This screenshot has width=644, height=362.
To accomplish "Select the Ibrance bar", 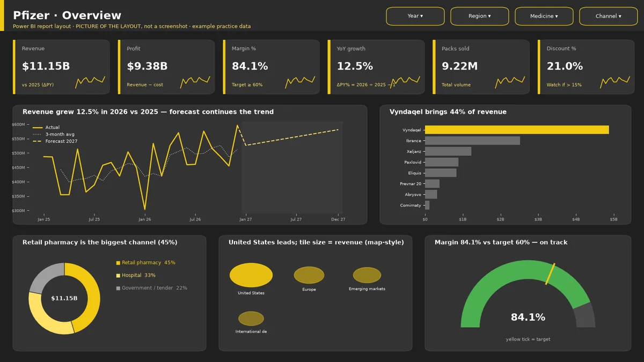I will click(472, 141).
